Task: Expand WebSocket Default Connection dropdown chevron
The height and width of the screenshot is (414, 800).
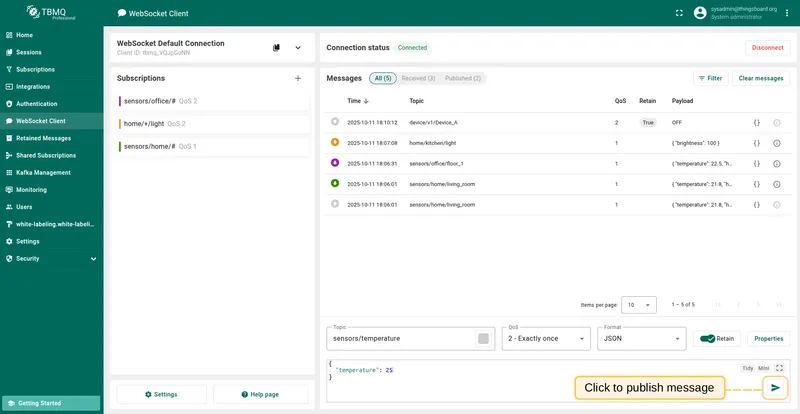Action: [298, 47]
